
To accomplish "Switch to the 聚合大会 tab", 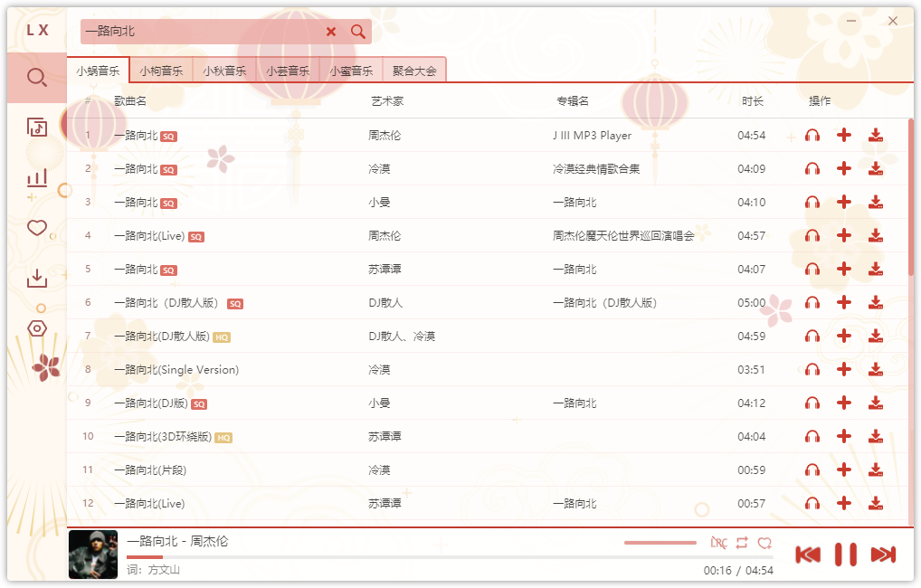I will [x=414, y=68].
